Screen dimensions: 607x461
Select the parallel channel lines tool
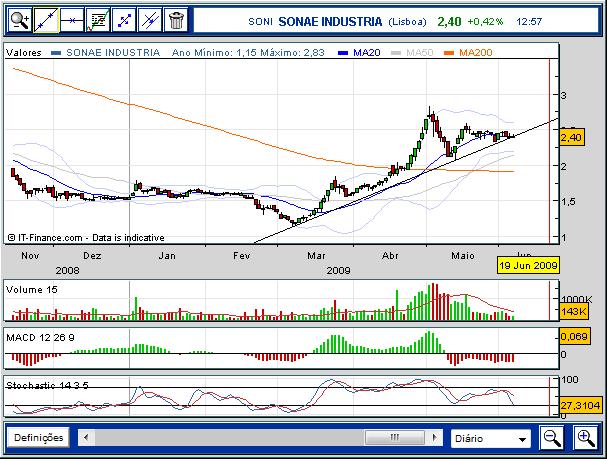150,20
